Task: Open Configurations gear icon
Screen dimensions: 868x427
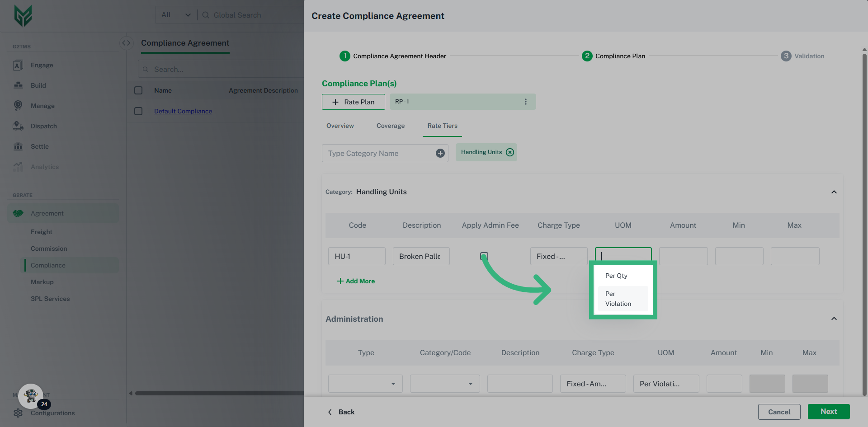Action: pyautogui.click(x=18, y=413)
